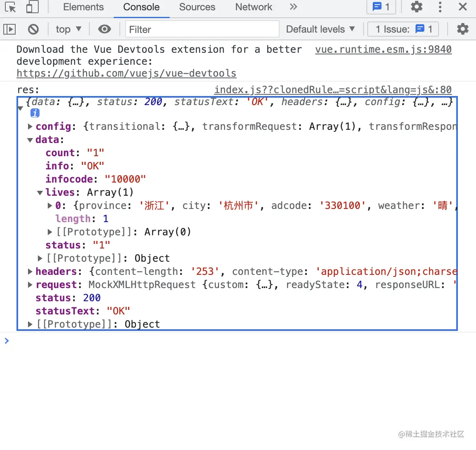Click the blue info icon on the object
The image size is (476, 450).
pos(35,113)
